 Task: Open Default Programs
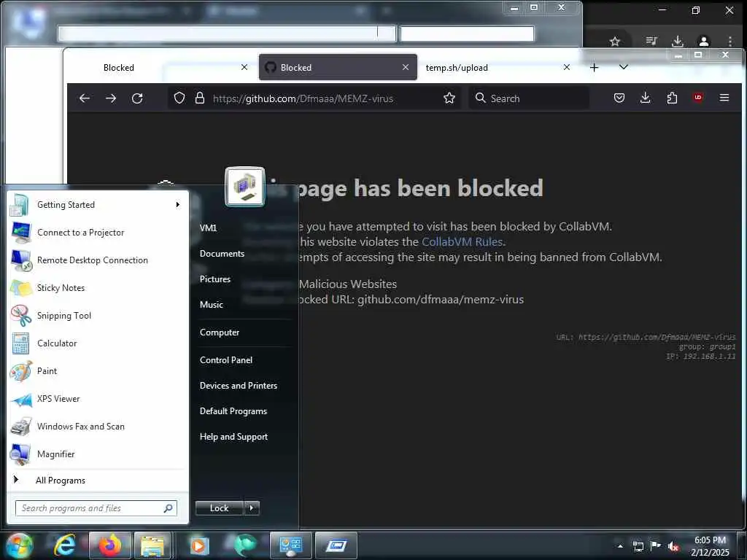point(233,411)
